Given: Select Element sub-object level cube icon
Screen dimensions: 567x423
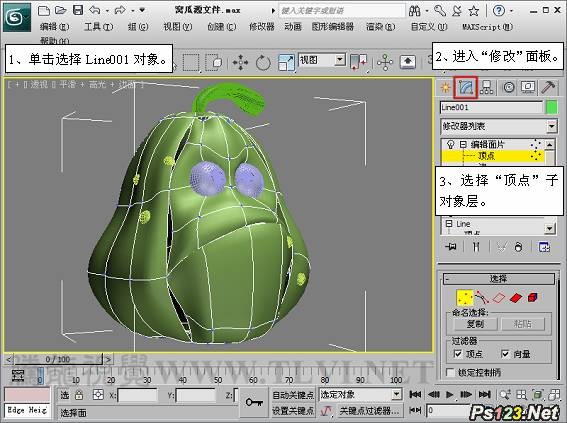Looking at the screenshot, I should point(532,298).
